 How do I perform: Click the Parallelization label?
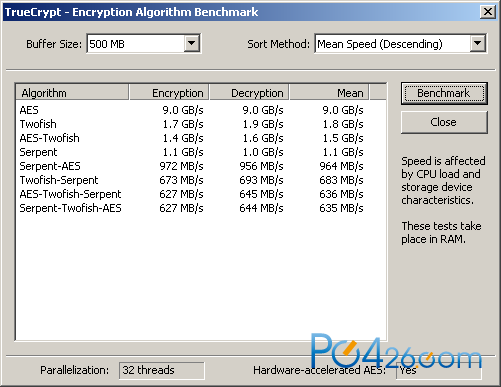(74, 370)
